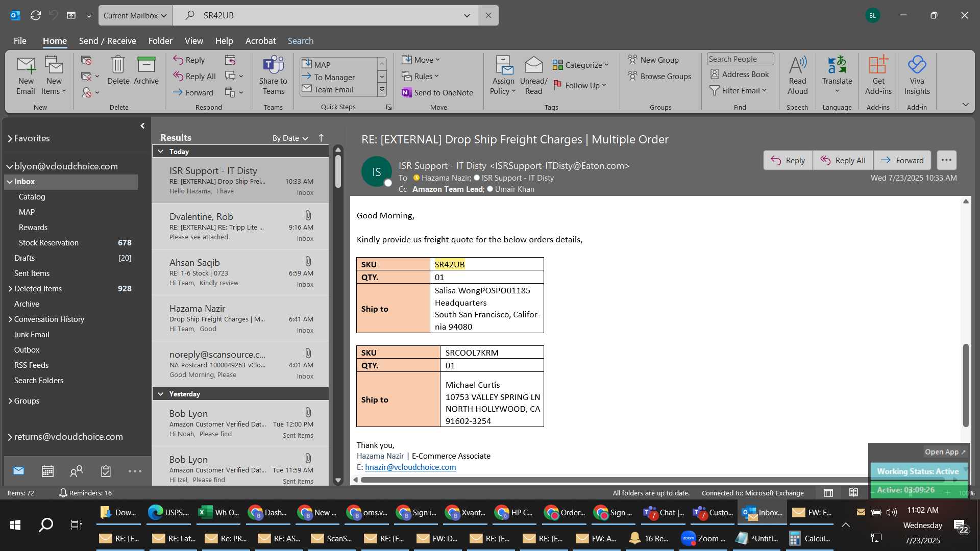Open Filter Email dropdown
The width and height of the screenshot is (980, 551).
click(738, 90)
